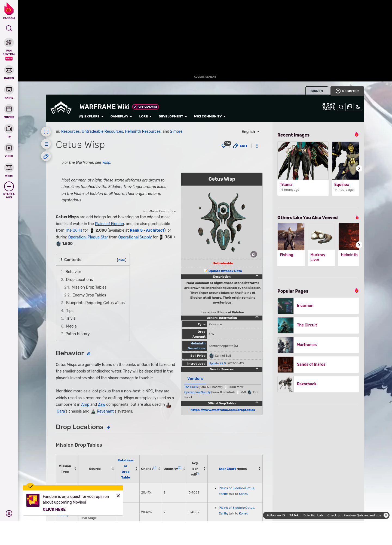Screen dimensions: 392x545
Task: Collapse the Official Drop Tables section
Action: [x=257, y=402]
